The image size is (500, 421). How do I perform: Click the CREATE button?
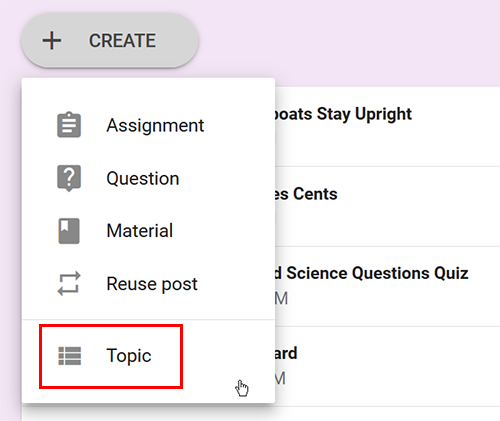coord(110,40)
